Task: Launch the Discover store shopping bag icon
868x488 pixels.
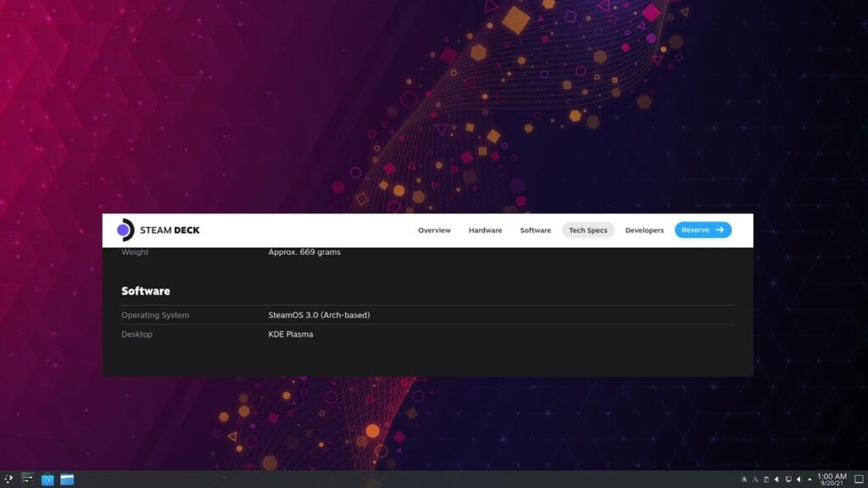Action: [x=47, y=480]
